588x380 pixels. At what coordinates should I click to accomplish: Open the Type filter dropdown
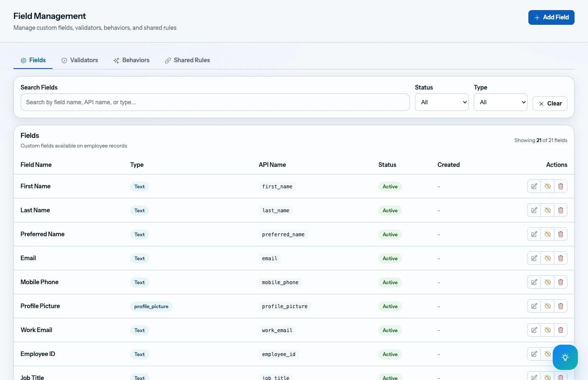coord(501,102)
